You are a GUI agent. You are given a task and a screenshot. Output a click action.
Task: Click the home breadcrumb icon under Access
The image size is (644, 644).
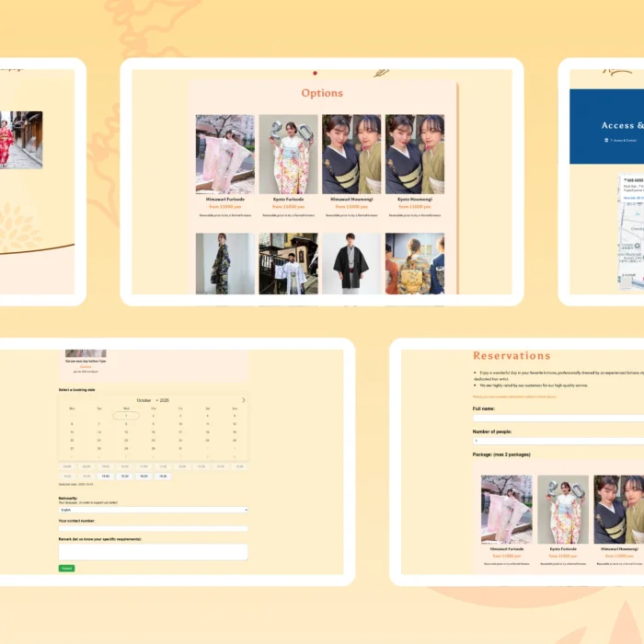point(606,140)
